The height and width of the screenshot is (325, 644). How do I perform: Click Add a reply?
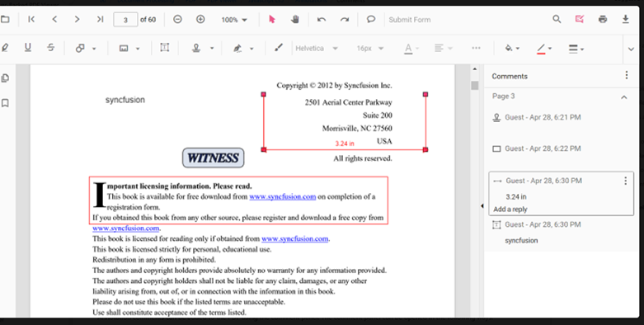coord(510,210)
